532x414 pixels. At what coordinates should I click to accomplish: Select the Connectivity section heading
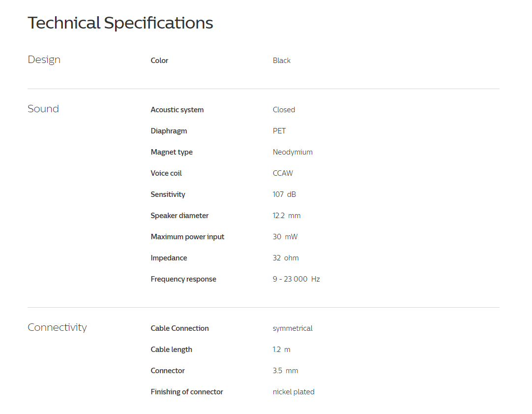click(x=57, y=327)
